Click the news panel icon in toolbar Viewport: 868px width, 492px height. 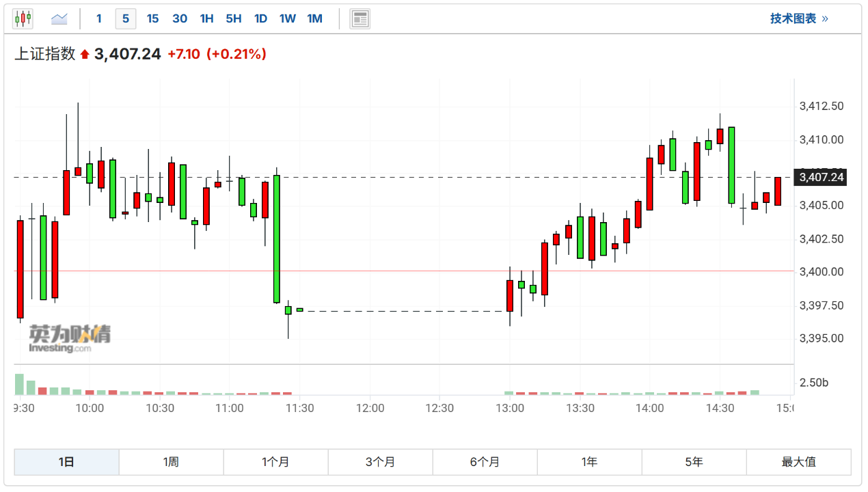pyautogui.click(x=360, y=18)
